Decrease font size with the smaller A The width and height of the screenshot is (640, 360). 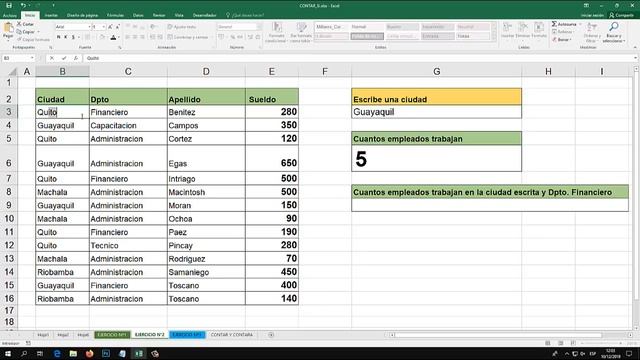[x=118, y=27]
